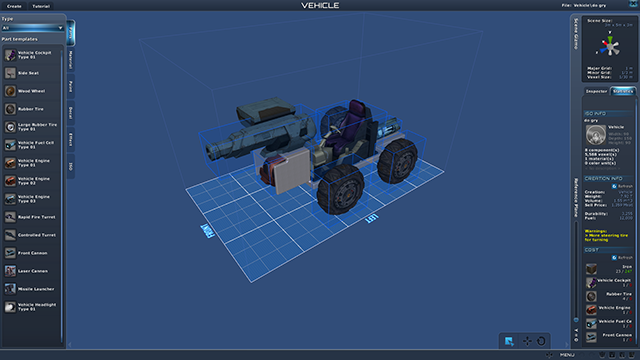Viewport: 640px width, 360px height.
Task: Open the Material side tab
Action: tap(71, 60)
